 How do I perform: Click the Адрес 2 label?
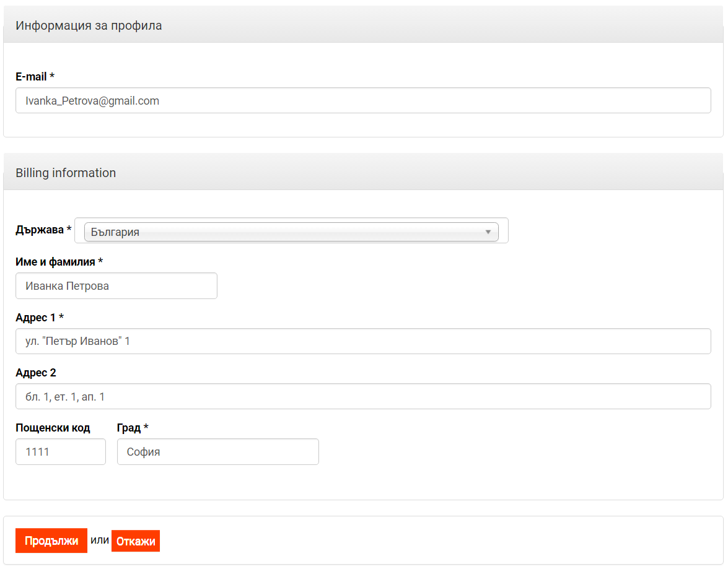pos(36,373)
